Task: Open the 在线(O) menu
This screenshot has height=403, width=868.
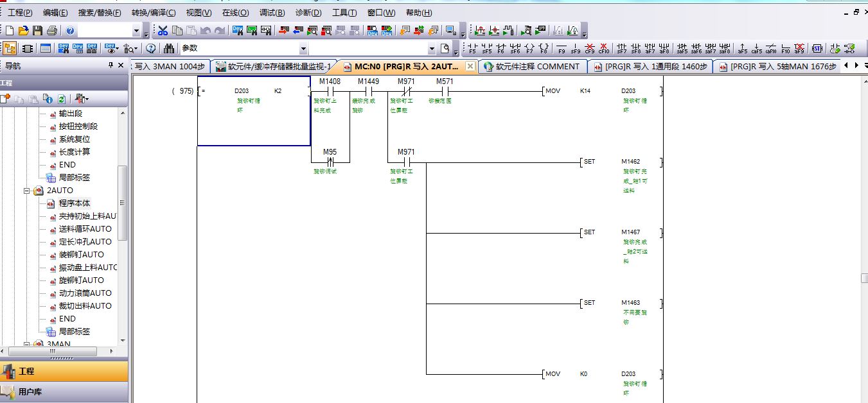Action: tap(235, 12)
